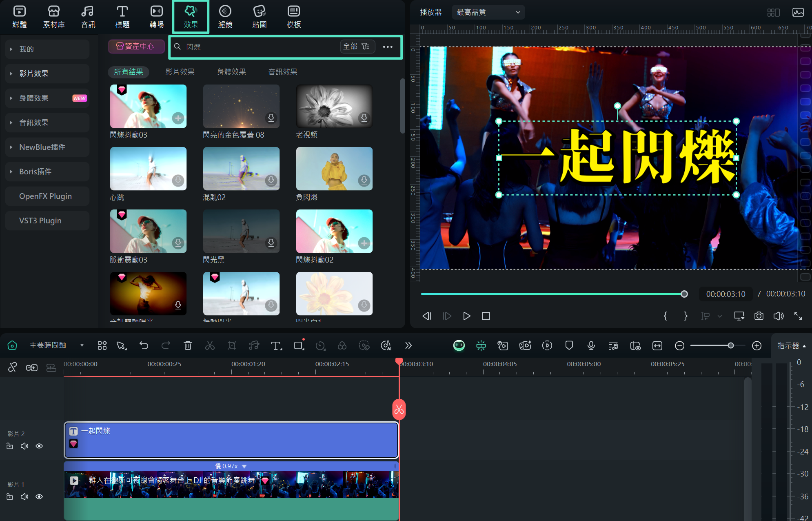Select the 負閃爍 effect thumbnail
This screenshot has height=521, width=812.
[x=334, y=169]
